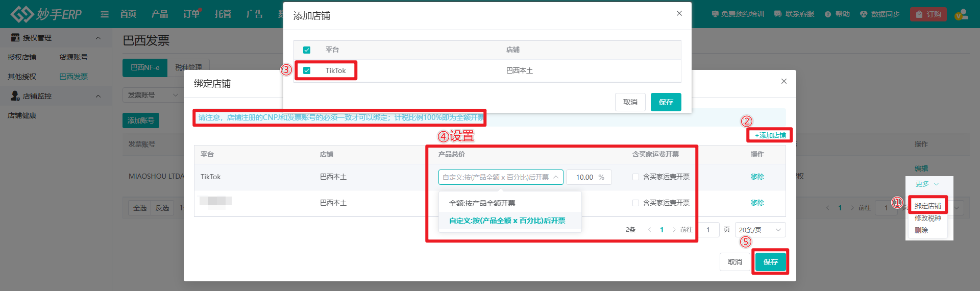Open the 20条/页 page size dropdown

[x=760, y=230]
